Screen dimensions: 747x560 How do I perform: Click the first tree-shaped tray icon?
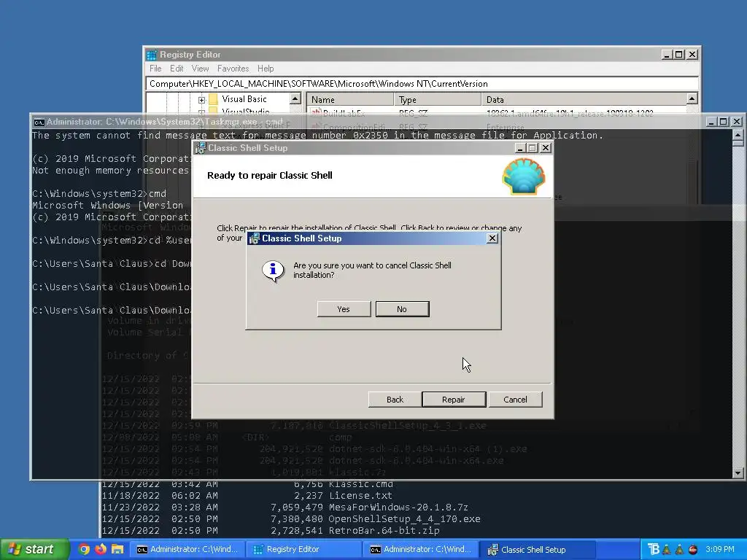pos(667,549)
